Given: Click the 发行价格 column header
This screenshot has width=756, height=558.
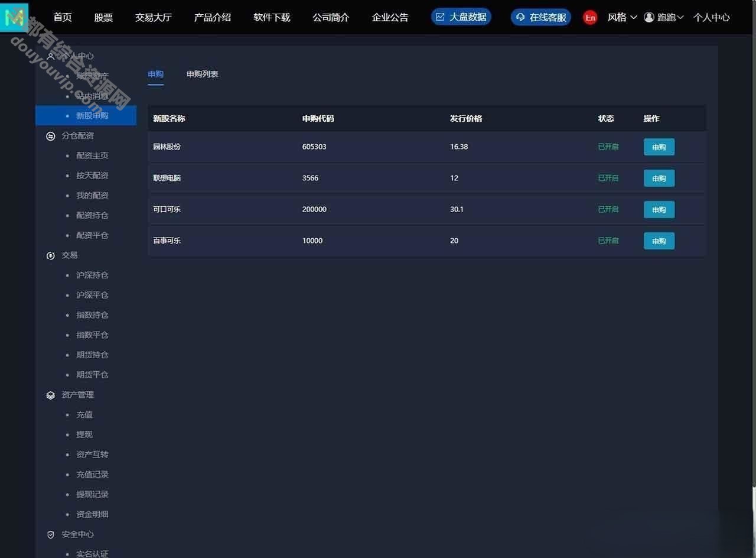Looking at the screenshot, I should 466,118.
